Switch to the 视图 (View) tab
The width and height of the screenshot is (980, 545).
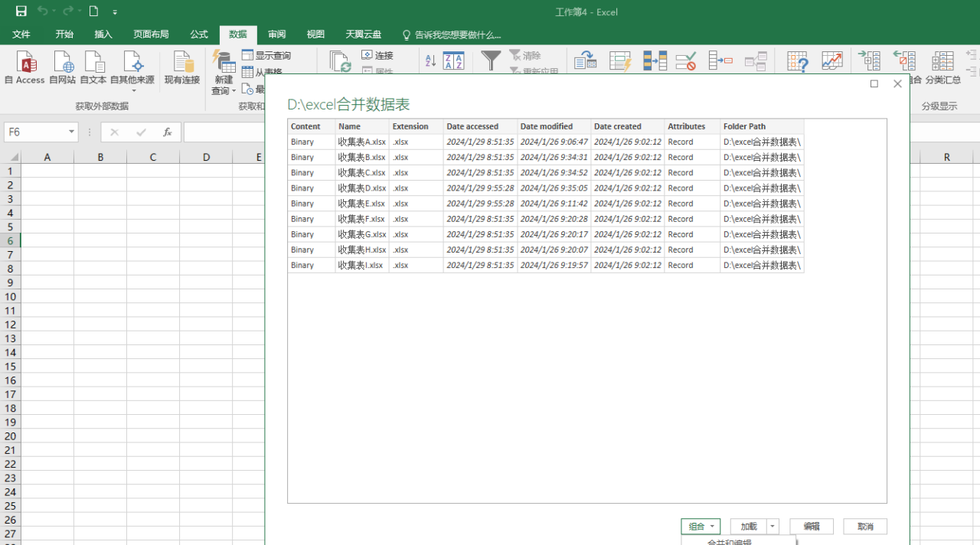pyautogui.click(x=315, y=34)
